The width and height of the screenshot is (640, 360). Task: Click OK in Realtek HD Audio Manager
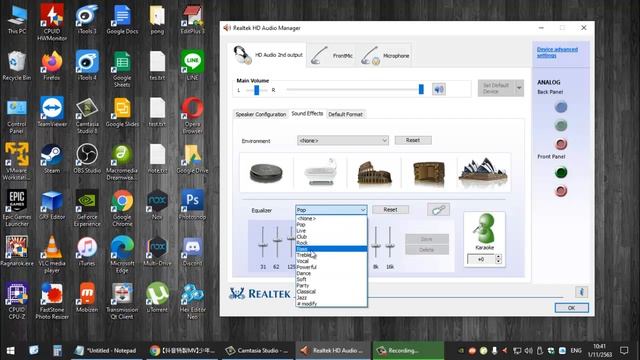571,308
